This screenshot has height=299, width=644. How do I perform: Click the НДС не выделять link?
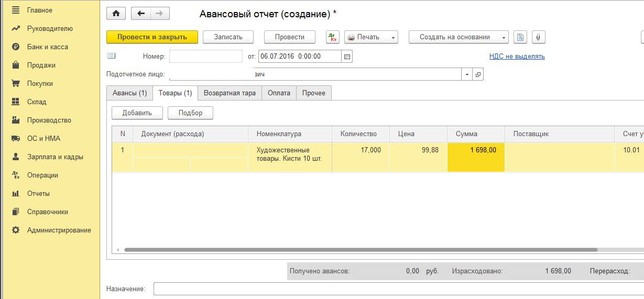coord(517,57)
